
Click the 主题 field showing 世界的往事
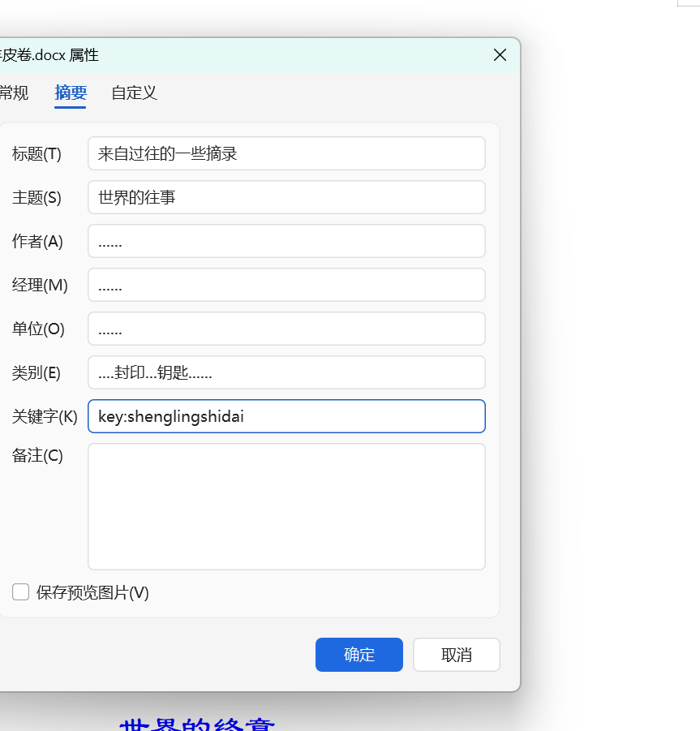tap(286, 197)
